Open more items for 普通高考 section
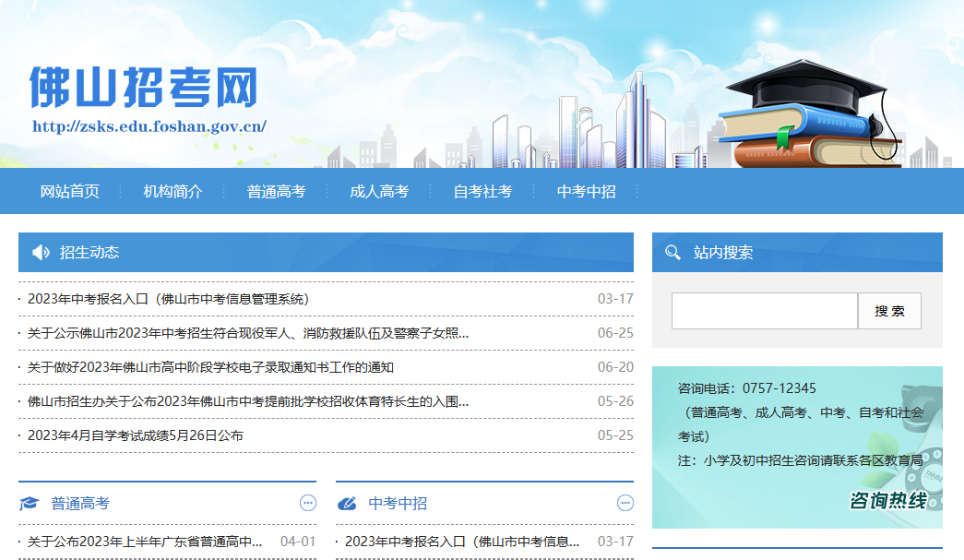Image resolution: width=964 pixels, height=560 pixels. (x=308, y=503)
